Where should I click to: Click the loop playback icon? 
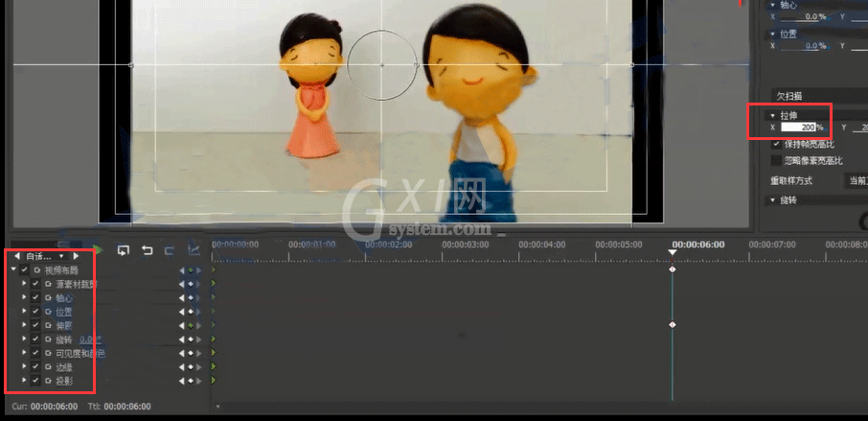coord(123,250)
